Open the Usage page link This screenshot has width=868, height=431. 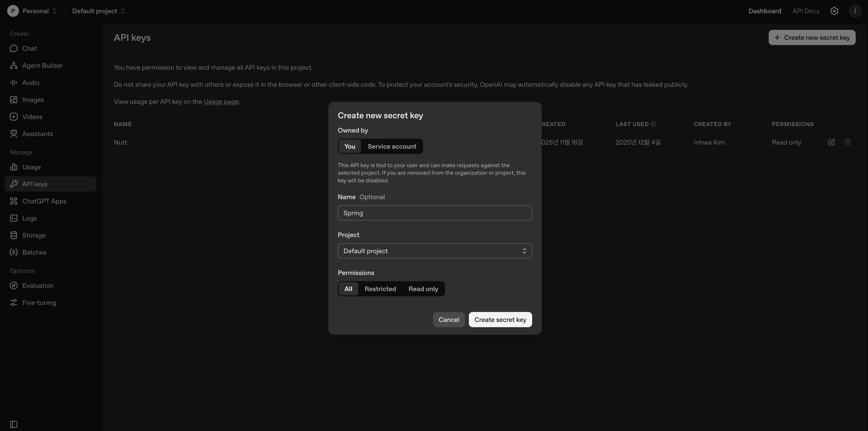coord(221,102)
